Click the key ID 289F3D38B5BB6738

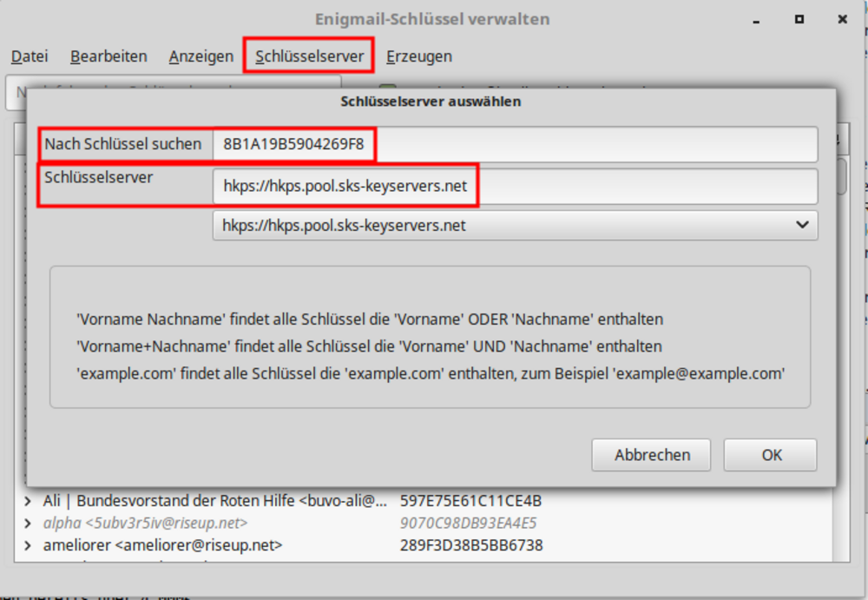point(471,545)
